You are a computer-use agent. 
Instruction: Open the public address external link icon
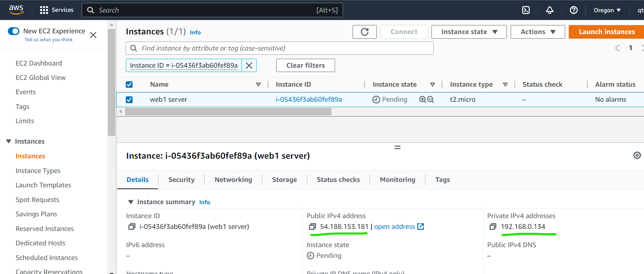click(421, 227)
